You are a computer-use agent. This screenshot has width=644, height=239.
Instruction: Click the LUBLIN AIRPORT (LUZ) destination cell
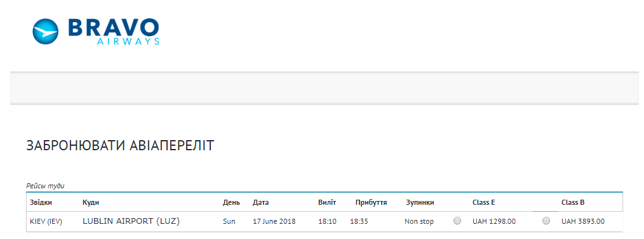coord(131,221)
